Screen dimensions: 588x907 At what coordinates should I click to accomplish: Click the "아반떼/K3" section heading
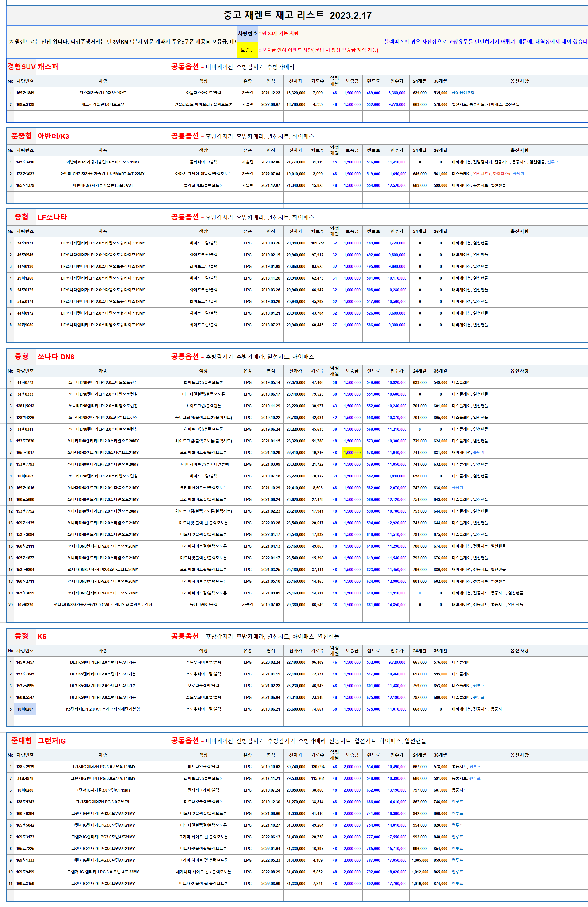click(53, 136)
